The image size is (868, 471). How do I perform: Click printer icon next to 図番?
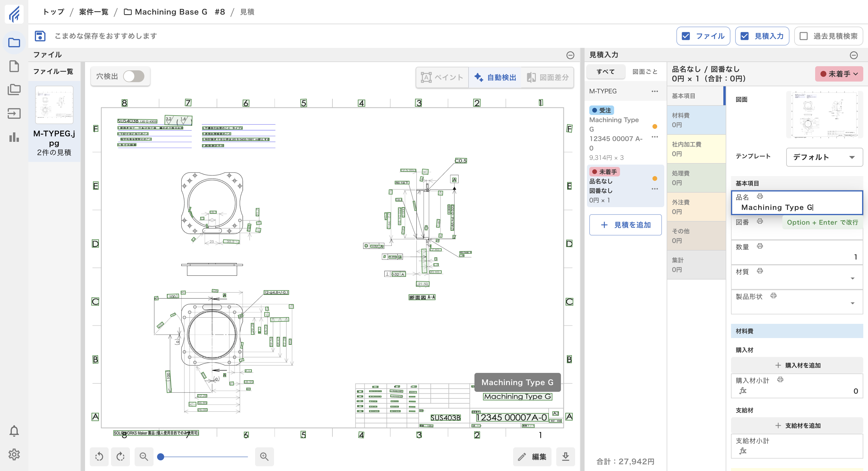(x=760, y=221)
